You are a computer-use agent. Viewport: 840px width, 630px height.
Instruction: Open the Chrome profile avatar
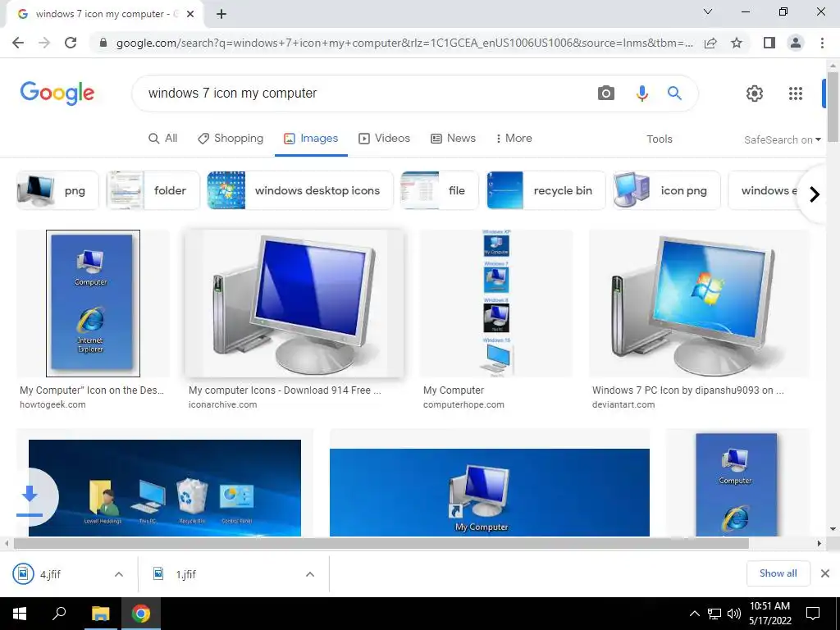pyautogui.click(x=796, y=43)
